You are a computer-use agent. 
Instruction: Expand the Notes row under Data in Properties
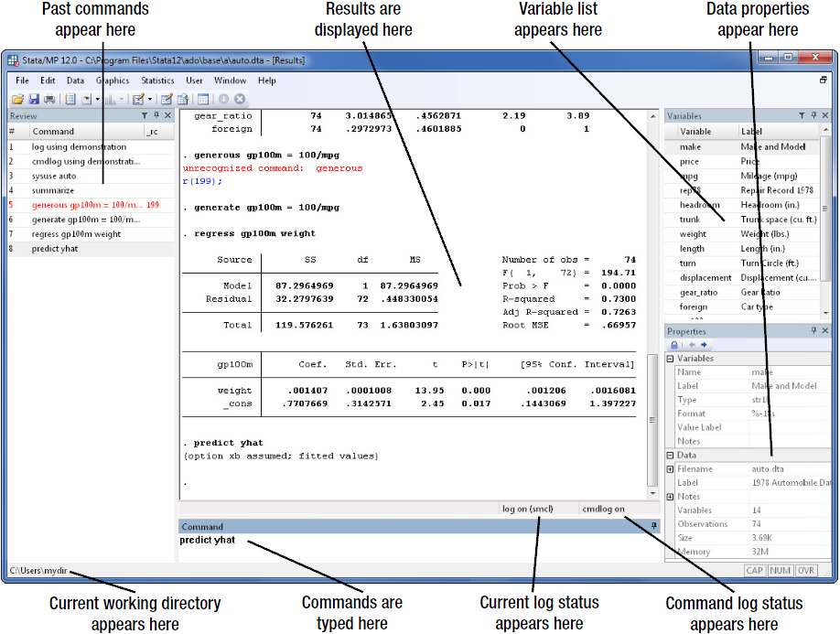670,497
